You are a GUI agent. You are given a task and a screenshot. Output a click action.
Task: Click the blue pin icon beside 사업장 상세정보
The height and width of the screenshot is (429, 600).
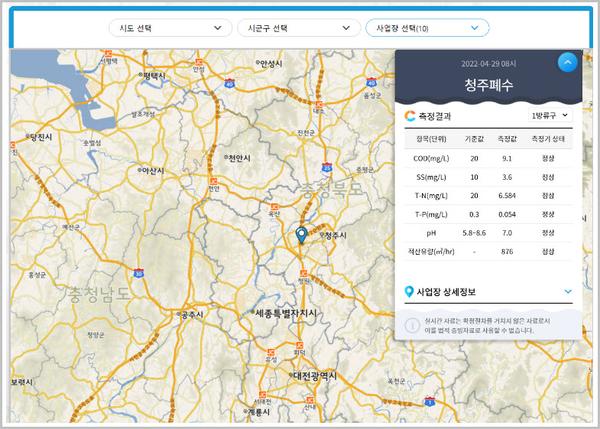(409, 292)
